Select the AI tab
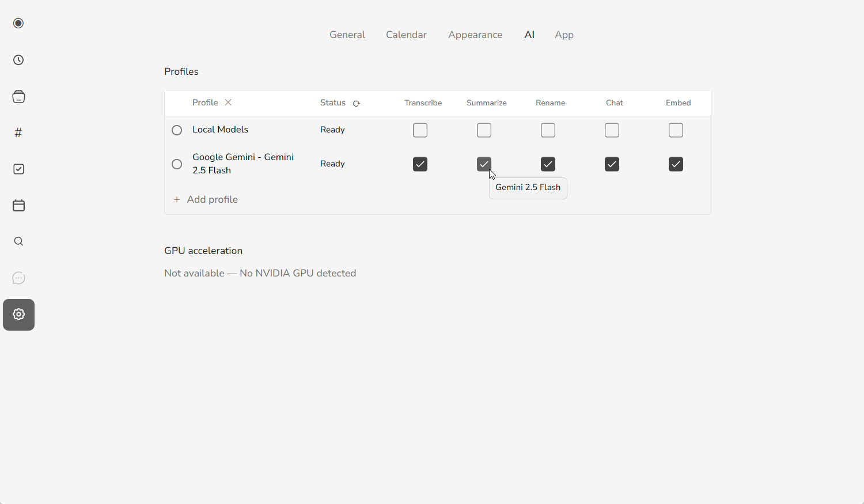The height and width of the screenshot is (504, 864). [x=529, y=35]
